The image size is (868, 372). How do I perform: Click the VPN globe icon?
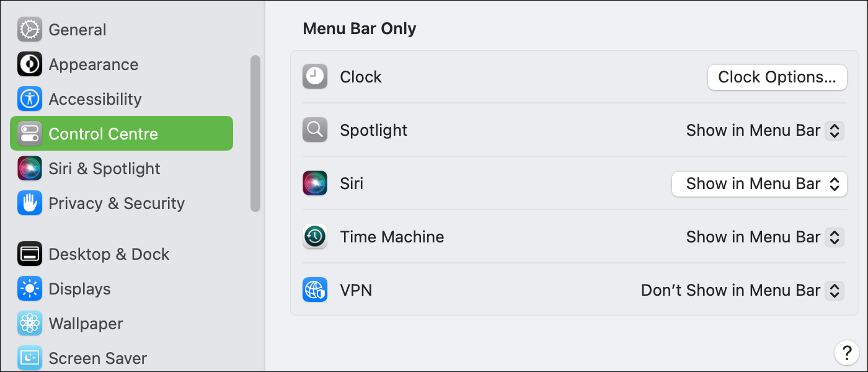pyautogui.click(x=315, y=290)
